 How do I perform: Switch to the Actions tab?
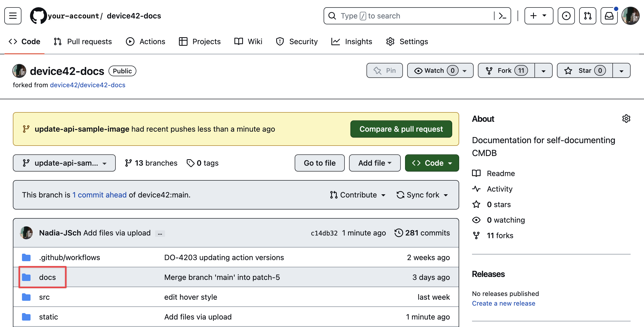click(x=146, y=41)
